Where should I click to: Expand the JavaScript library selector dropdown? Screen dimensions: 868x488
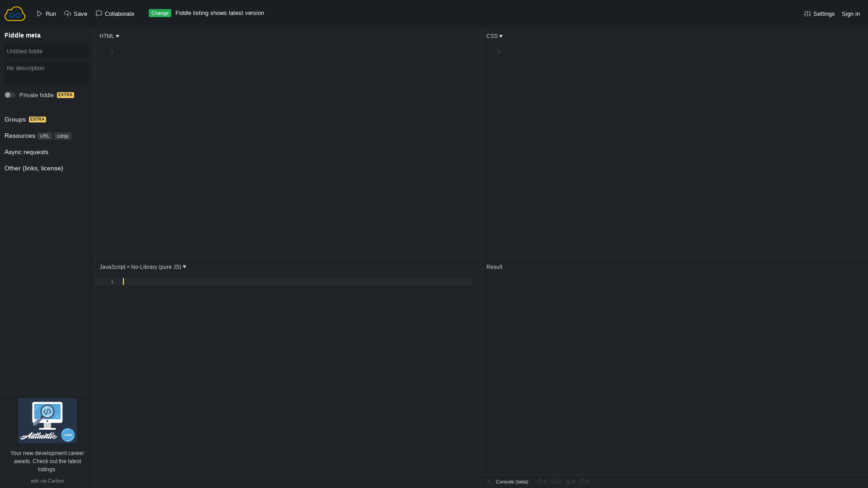(x=142, y=266)
